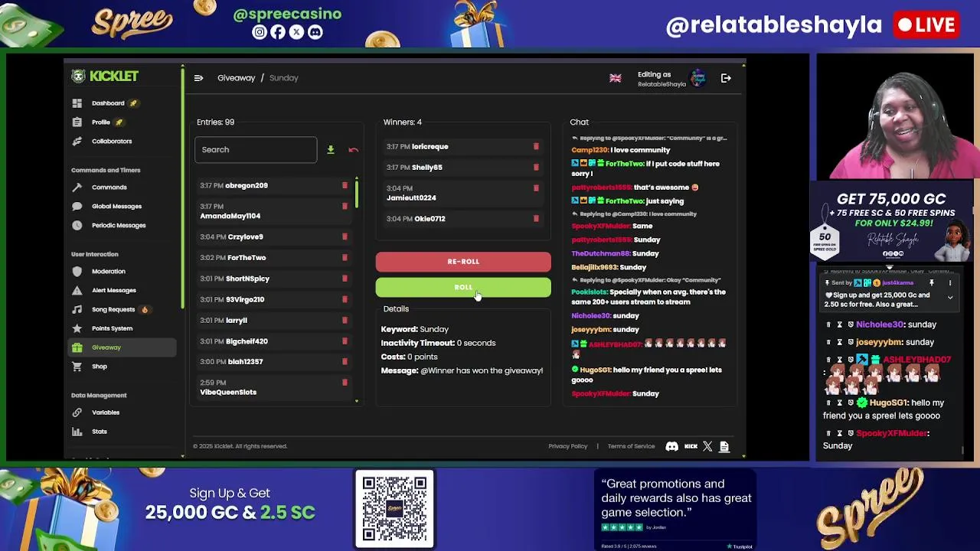Open Periodic Messages

[x=119, y=226]
